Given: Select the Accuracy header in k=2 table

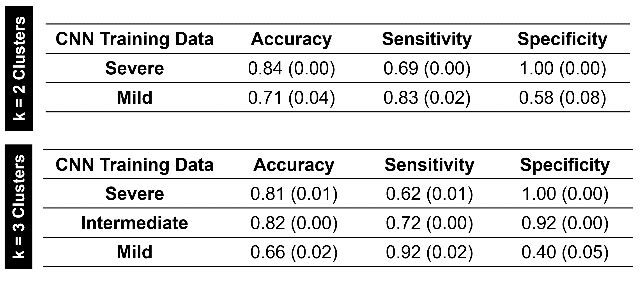Looking at the screenshot, I should pyautogui.click(x=291, y=39).
